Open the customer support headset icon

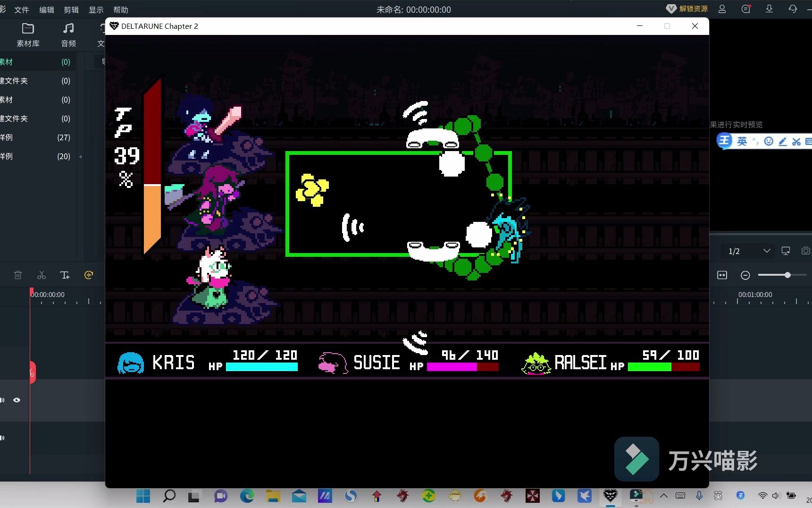(793, 9)
